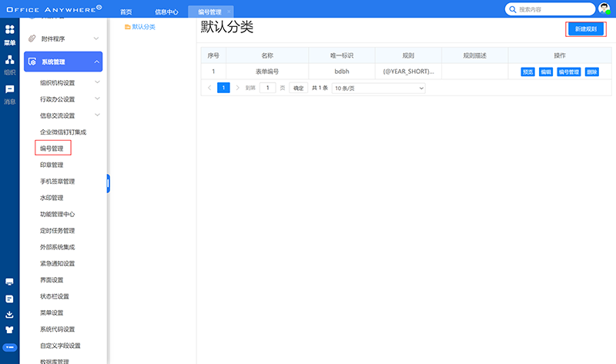
Task: Go to next page arrow
Action: point(237,88)
